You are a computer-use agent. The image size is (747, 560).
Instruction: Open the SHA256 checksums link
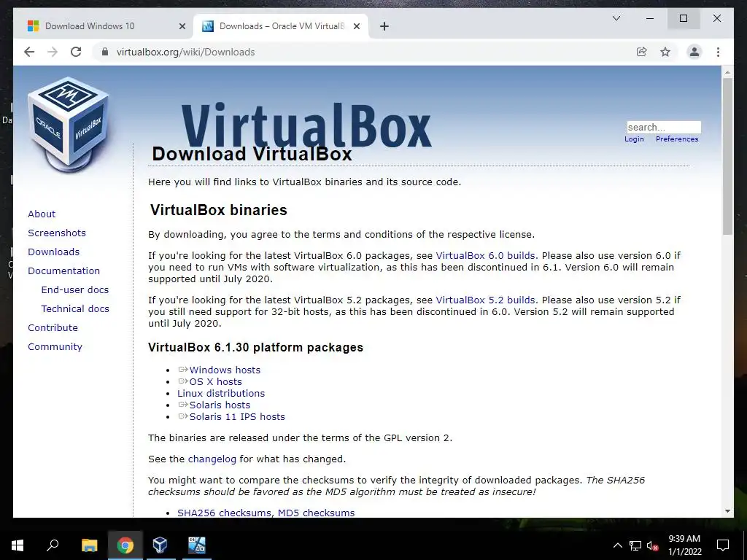pyautogui.click(x=225, y=513)
